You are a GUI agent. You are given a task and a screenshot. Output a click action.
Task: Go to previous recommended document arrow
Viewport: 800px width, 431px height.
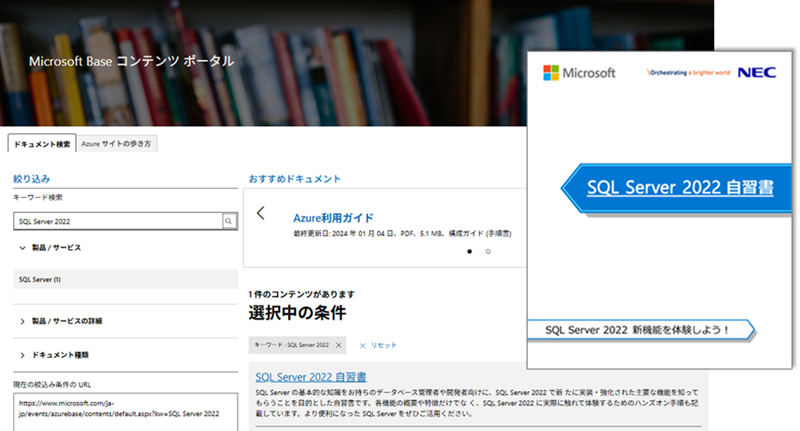261,213
